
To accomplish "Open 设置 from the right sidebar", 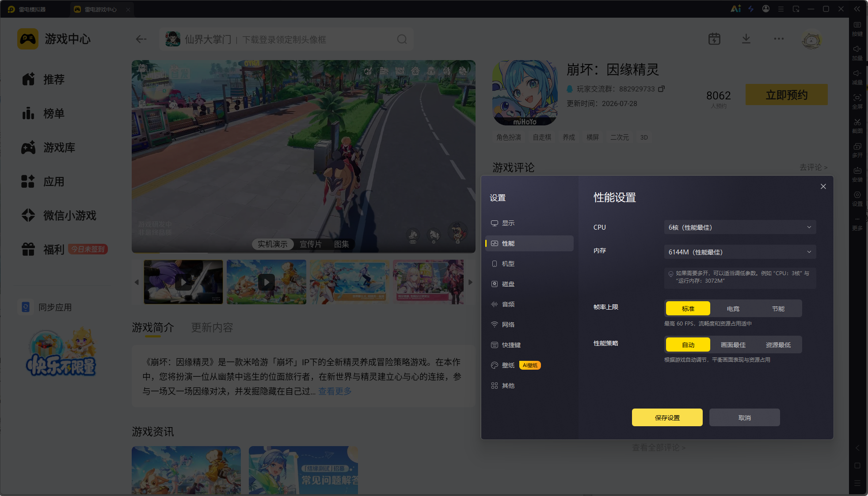I will tap(857, 198).
